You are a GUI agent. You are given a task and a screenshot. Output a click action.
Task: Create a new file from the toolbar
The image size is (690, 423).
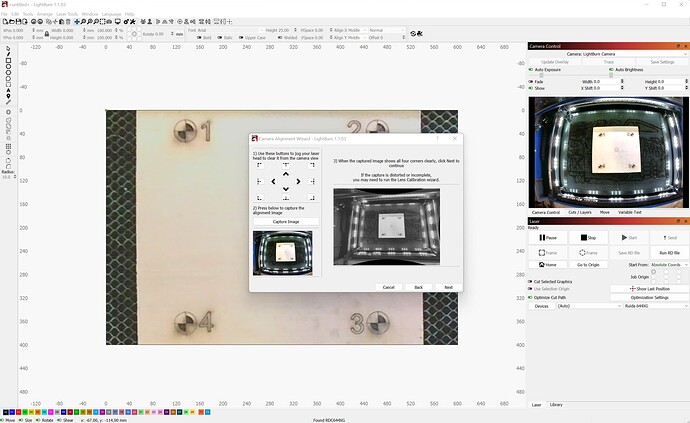tap(4, 21)
